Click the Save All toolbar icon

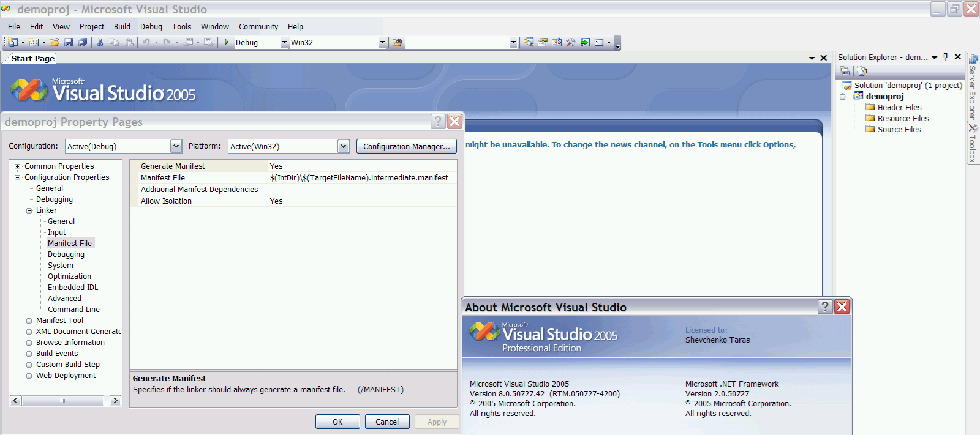click(x=83, y=42)
